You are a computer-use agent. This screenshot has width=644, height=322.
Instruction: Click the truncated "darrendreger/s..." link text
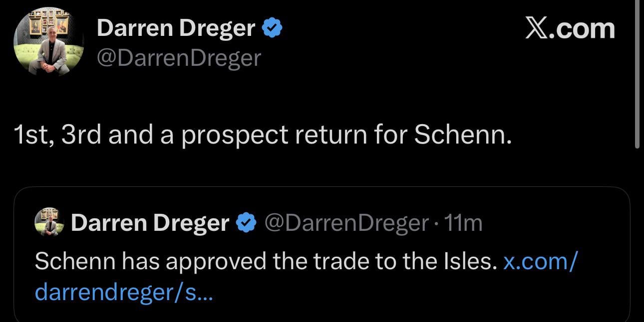click(x=124, y=293)
